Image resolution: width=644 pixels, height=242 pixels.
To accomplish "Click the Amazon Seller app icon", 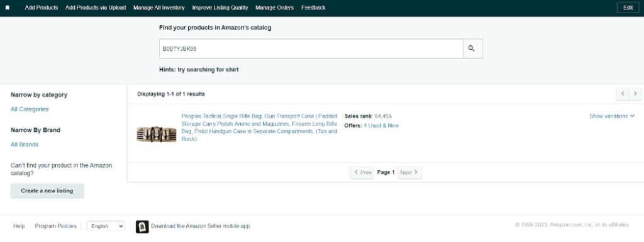I will coord(142,226).
